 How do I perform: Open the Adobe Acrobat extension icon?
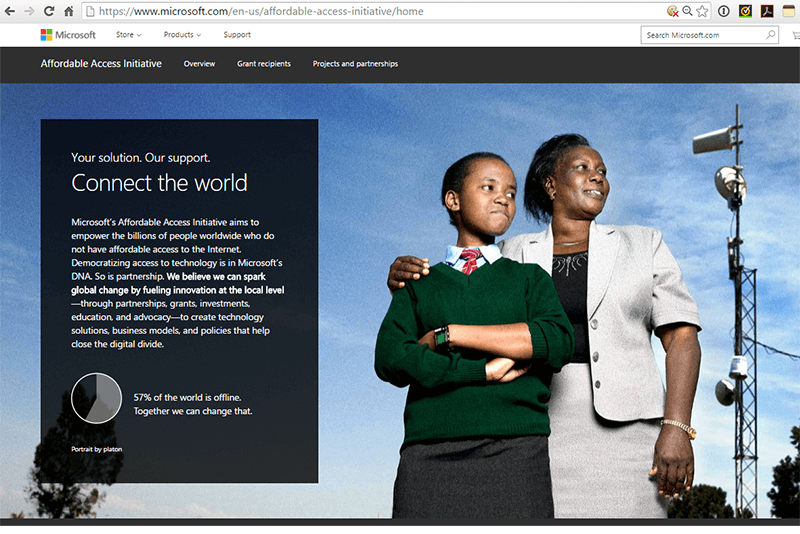coord(766,11)
